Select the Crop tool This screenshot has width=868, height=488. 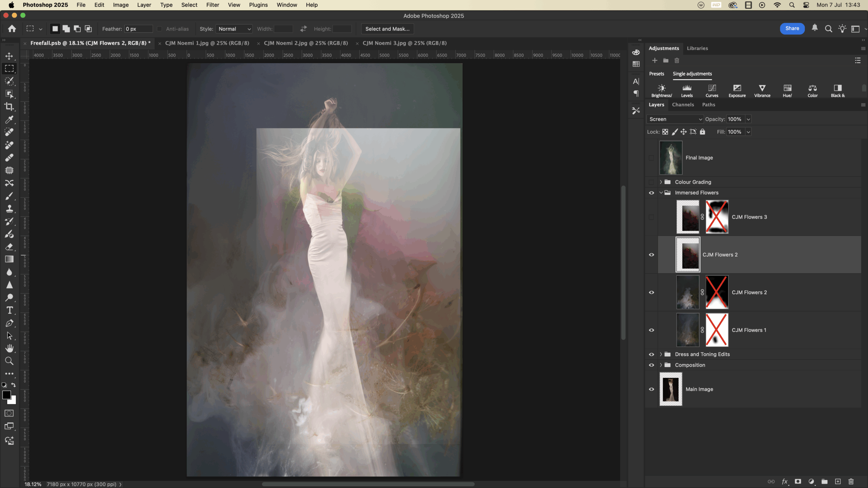pos(9,107)
